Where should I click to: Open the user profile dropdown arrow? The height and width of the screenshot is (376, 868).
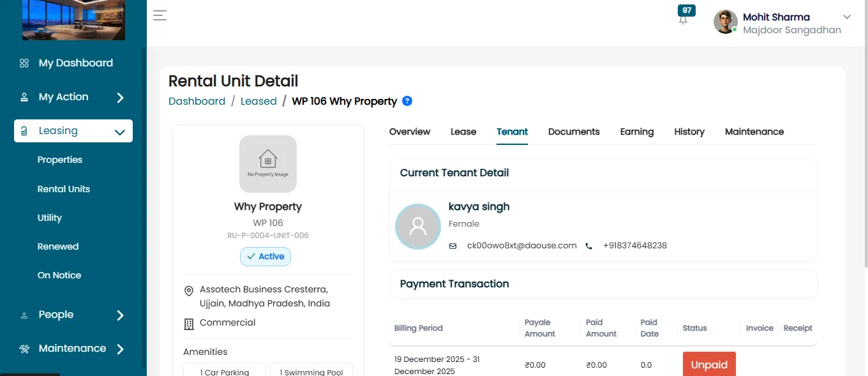pos(847,17)
